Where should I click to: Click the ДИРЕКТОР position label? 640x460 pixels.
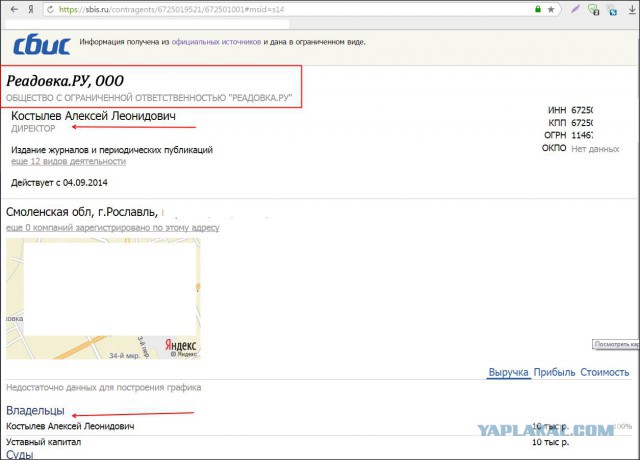point(33,129)
